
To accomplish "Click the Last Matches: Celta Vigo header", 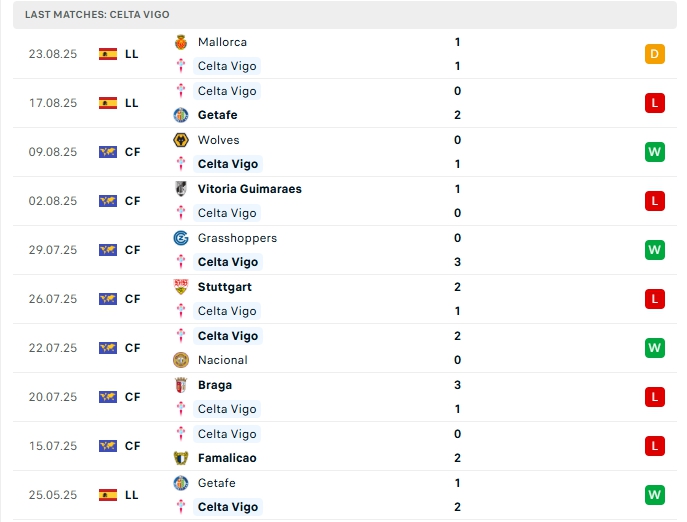I will (x=97, y=15).
